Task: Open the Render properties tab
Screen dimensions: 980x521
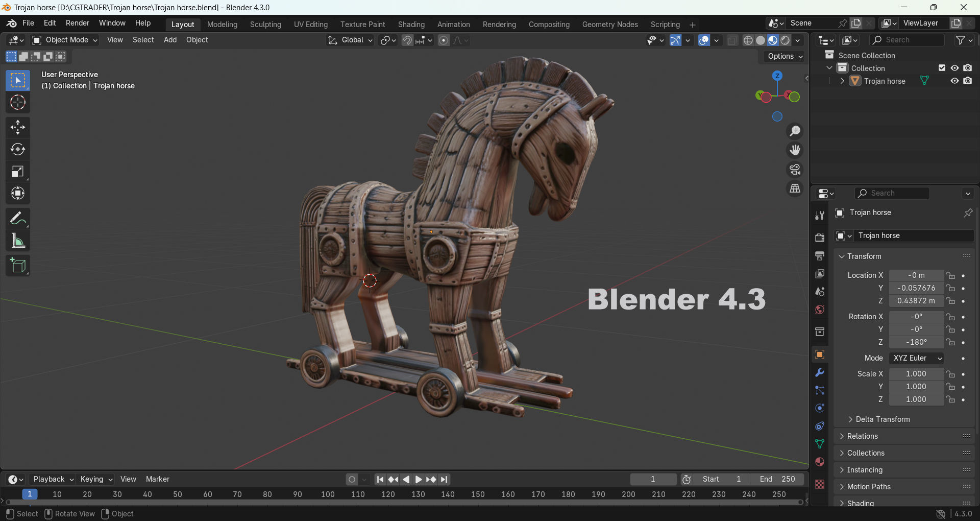Action: coord(820,238)
